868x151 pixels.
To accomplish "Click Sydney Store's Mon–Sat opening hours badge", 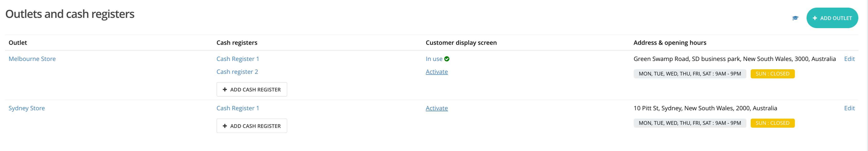I will [x=689, y=123].
